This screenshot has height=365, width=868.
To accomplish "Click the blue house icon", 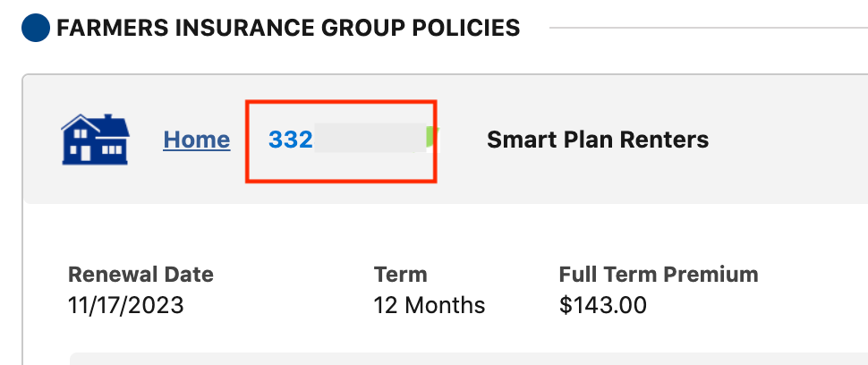I will point(95,140).
